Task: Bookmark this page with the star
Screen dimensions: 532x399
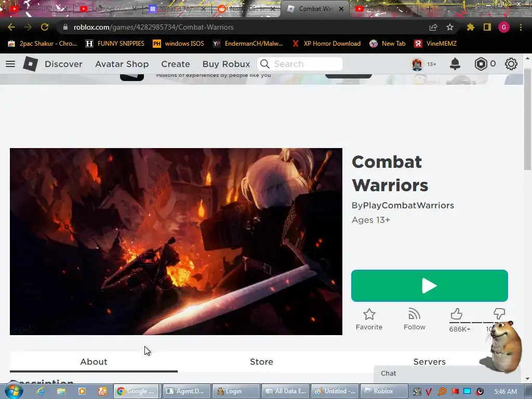Action: pos(450,27)
